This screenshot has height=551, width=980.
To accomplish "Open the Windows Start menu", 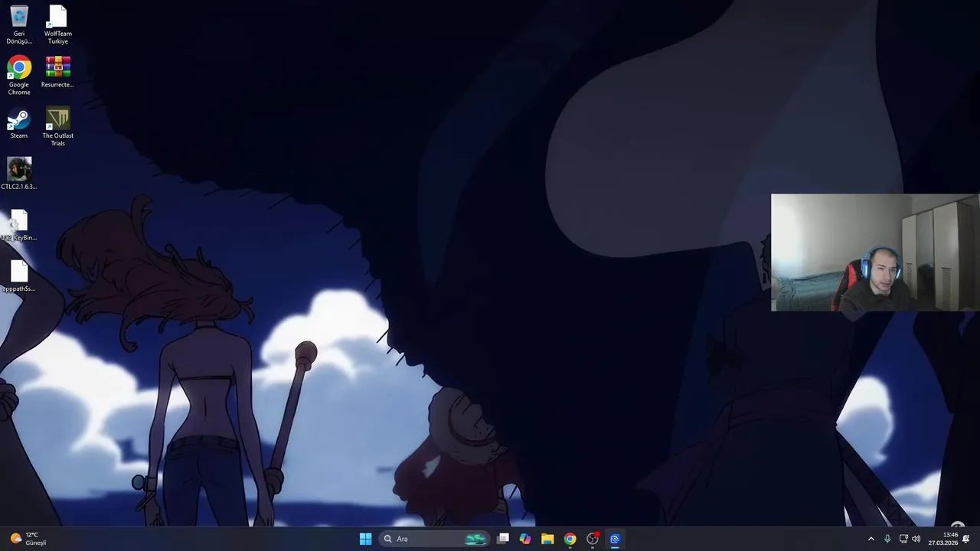I will tap(365, 539).
